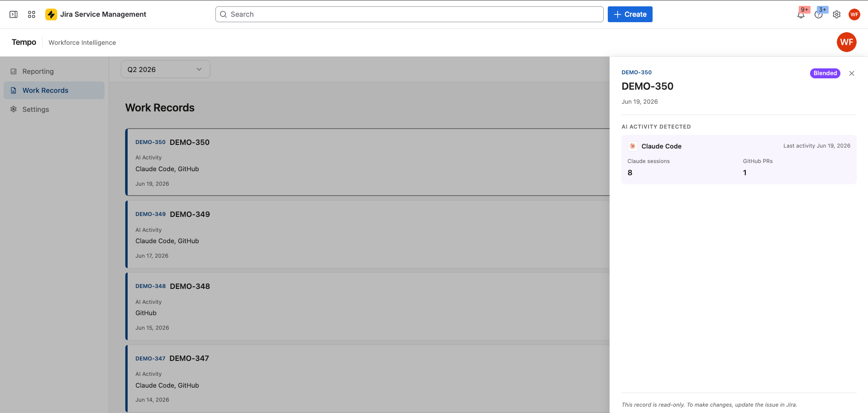Click the GitHub PRs value 1
This screenshot has width=868, height=413.
(x=745, y=173)
